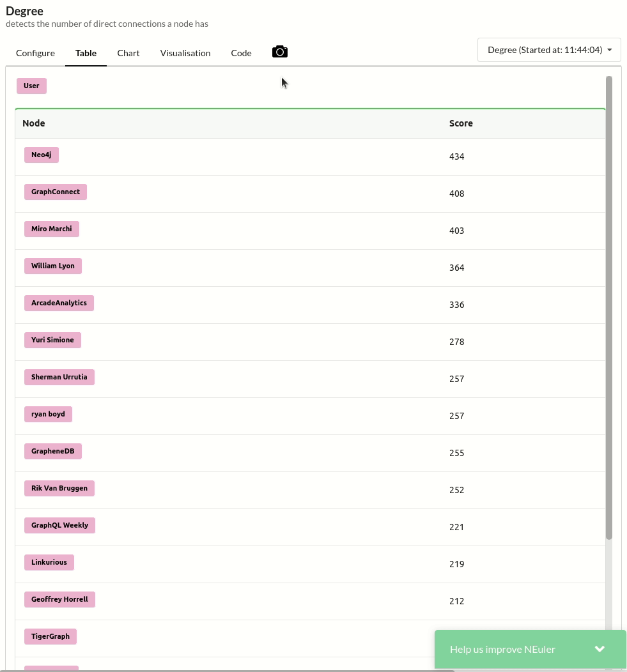Screen dimensions: 627x672
Task: Click the TigerGraph node label
Action: tap(50, 636)
